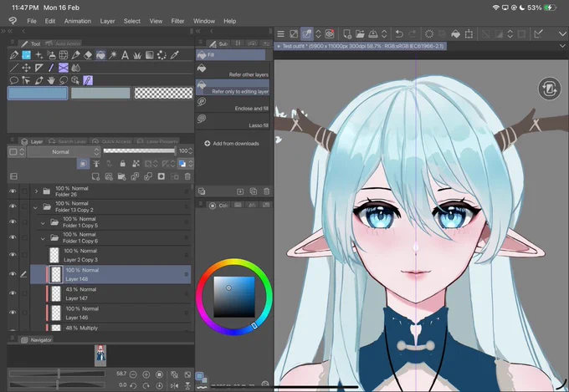This screenshot has width=569, height=392.
Task: Toggle visibility of Folder 13 Copy 2
Action: (x=13, y=206)
